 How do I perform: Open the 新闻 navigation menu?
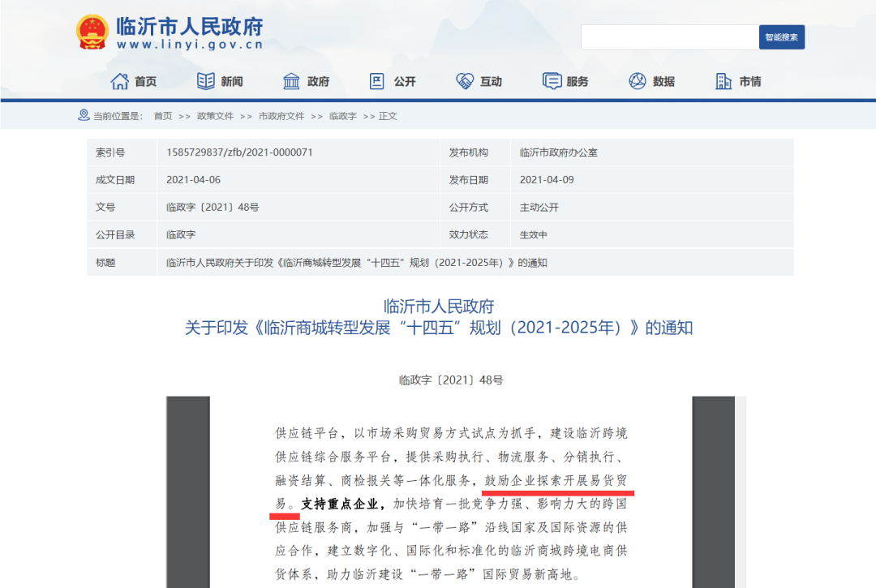pos(231,82)
